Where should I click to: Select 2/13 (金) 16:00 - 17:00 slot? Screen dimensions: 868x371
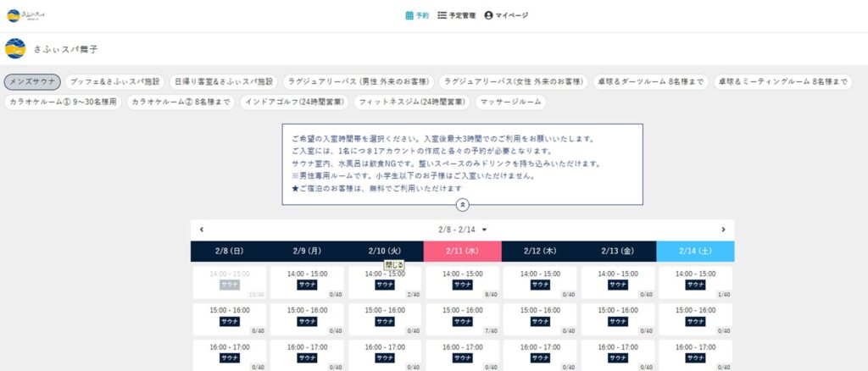tap(618, 356)
